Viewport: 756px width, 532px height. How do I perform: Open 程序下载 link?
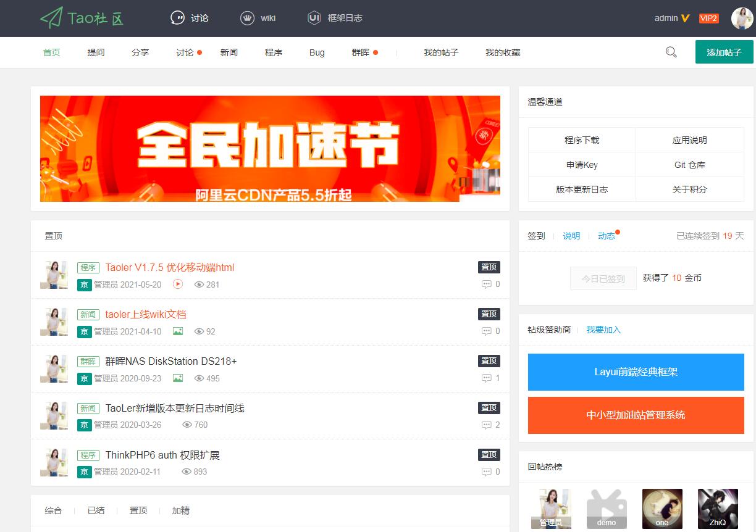[x=582, y=140]
